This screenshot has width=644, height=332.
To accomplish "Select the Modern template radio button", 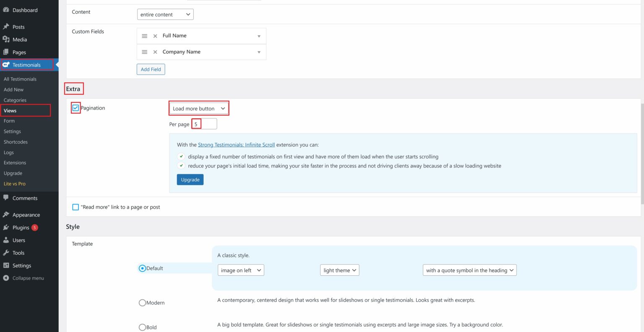I will (142, 302).
